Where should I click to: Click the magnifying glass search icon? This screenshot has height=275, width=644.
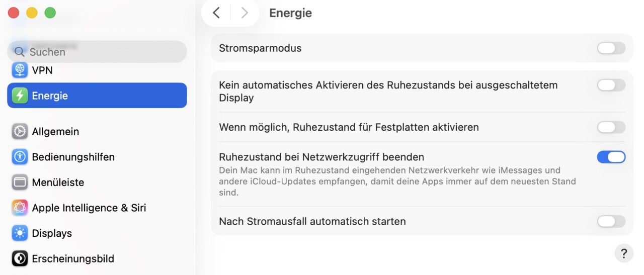(20, 52)
